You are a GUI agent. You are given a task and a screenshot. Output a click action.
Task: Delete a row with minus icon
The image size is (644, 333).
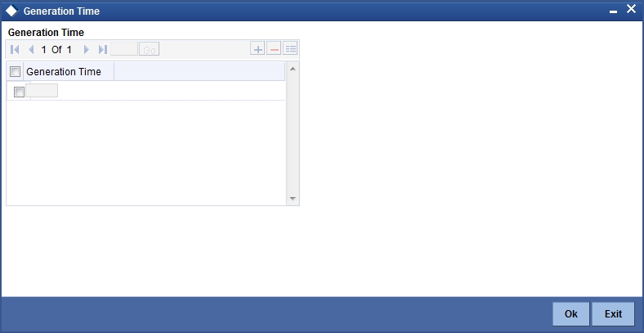click(x=274, y=49)
